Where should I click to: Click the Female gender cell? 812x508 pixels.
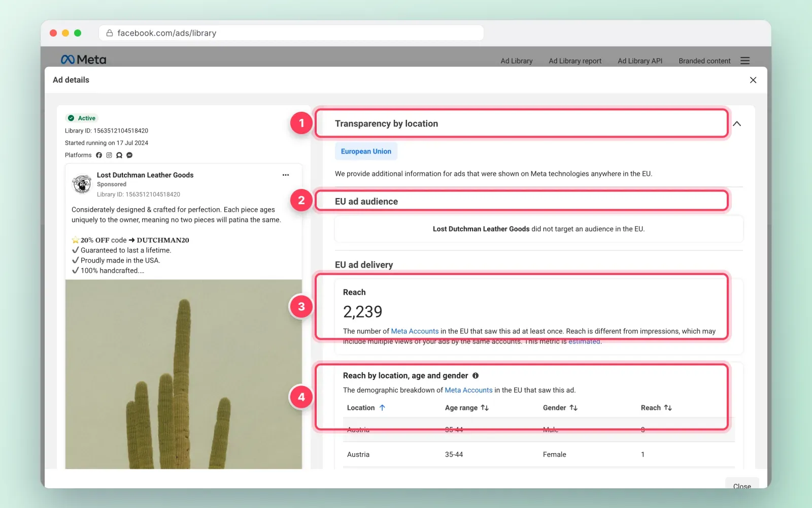[x=554, y=455]
